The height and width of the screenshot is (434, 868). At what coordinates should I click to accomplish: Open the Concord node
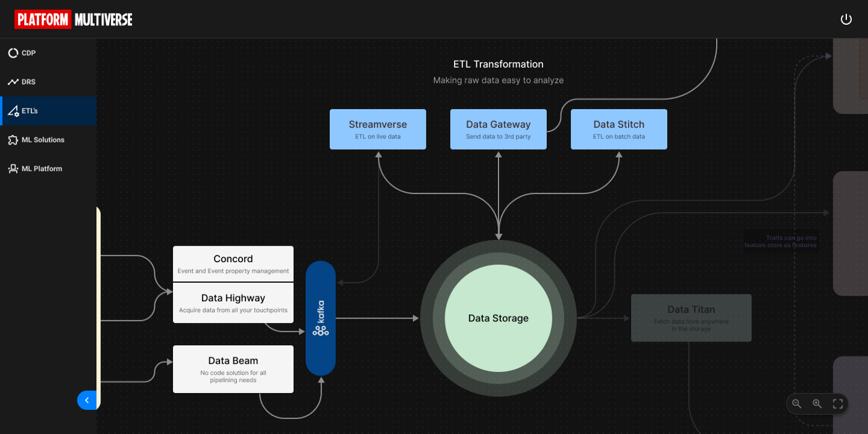point(233,263)
